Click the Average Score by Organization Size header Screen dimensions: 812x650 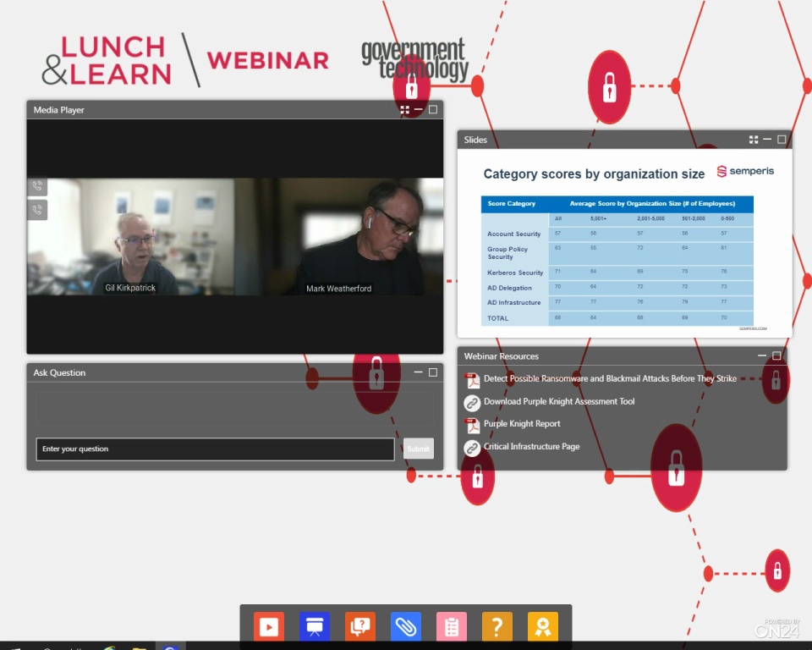[x=652, y=204]
